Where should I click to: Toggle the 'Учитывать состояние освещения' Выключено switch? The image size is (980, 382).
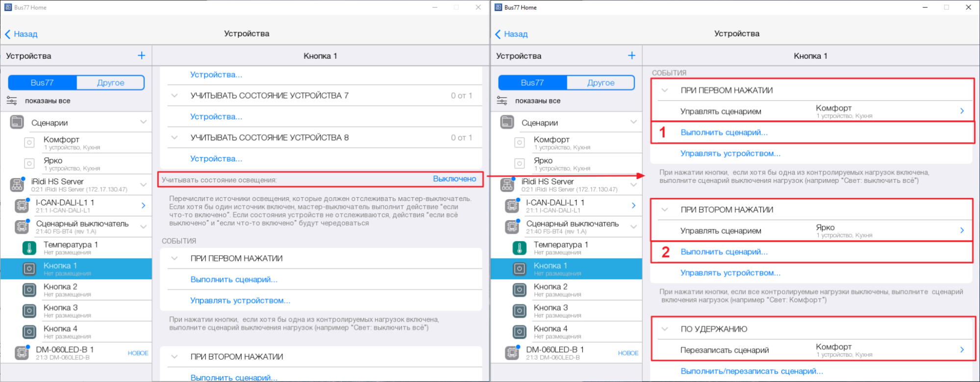tap(454, 179)
